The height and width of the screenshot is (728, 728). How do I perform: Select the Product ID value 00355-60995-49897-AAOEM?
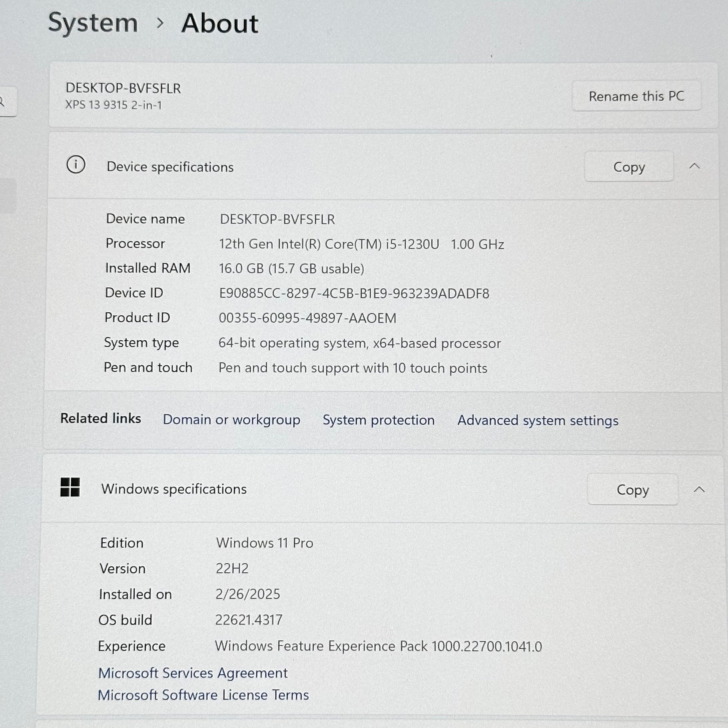308,318
